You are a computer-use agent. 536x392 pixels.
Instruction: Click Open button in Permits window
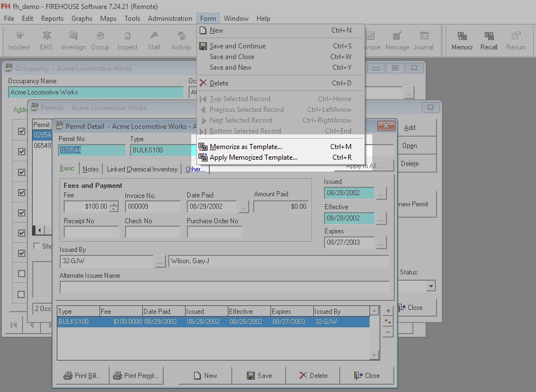pos(417,146)
